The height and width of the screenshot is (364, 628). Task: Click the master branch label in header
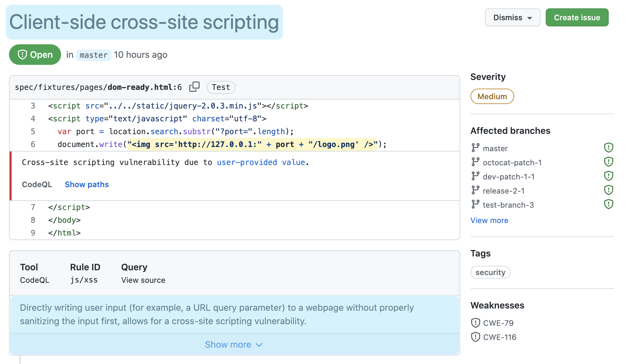[x=94, y=55]
